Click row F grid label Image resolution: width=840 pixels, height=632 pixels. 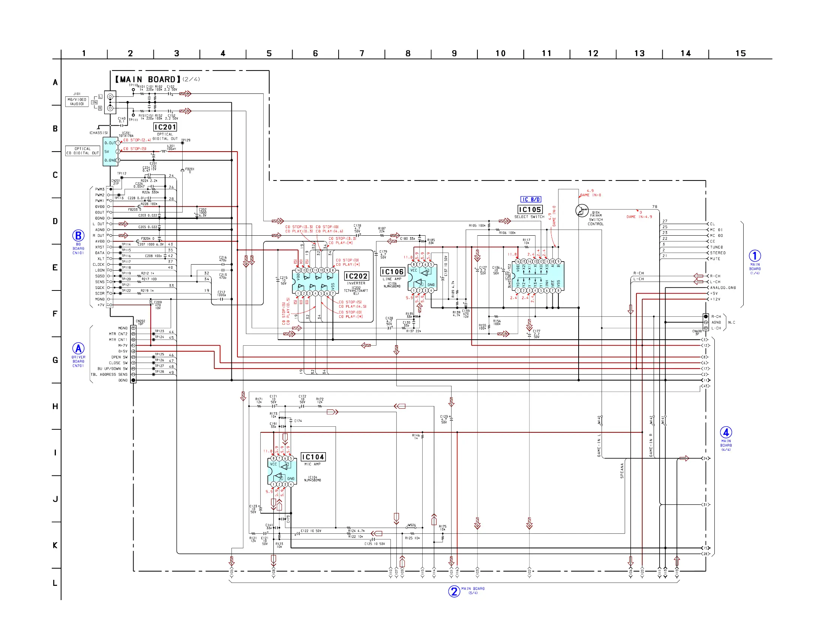coord(55,314)
